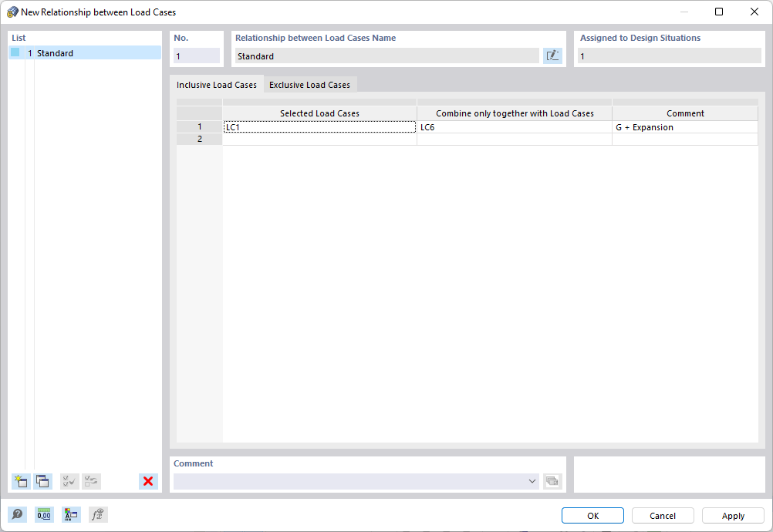Open the Comment dropdown list

point(532,480)
